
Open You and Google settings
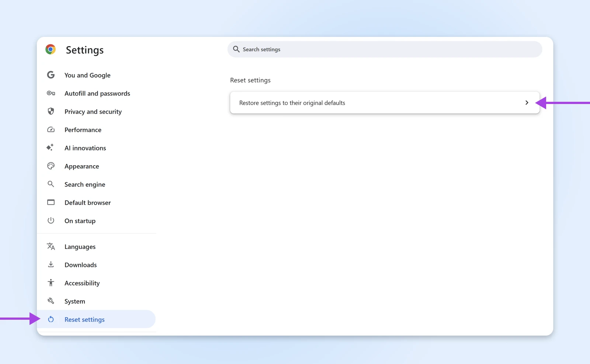[x=87, y=75]
